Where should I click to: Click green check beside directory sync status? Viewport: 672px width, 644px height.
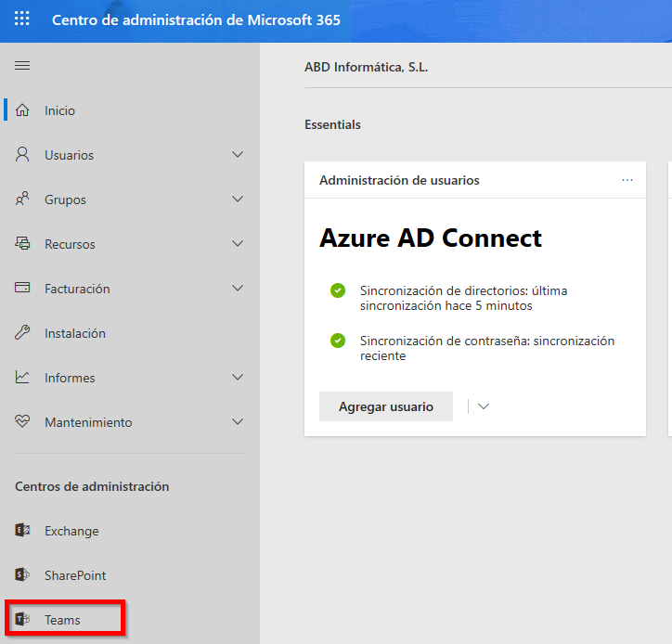[x=338, y=290]
